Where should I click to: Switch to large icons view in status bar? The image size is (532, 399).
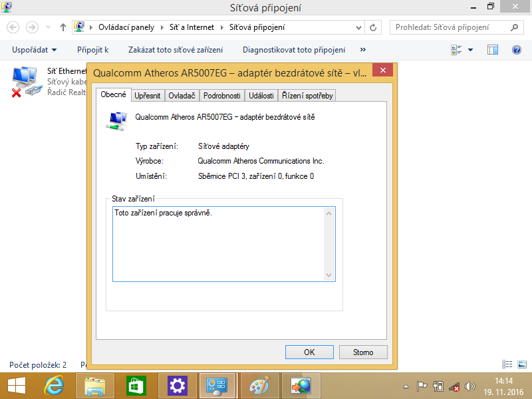(522, 364)
